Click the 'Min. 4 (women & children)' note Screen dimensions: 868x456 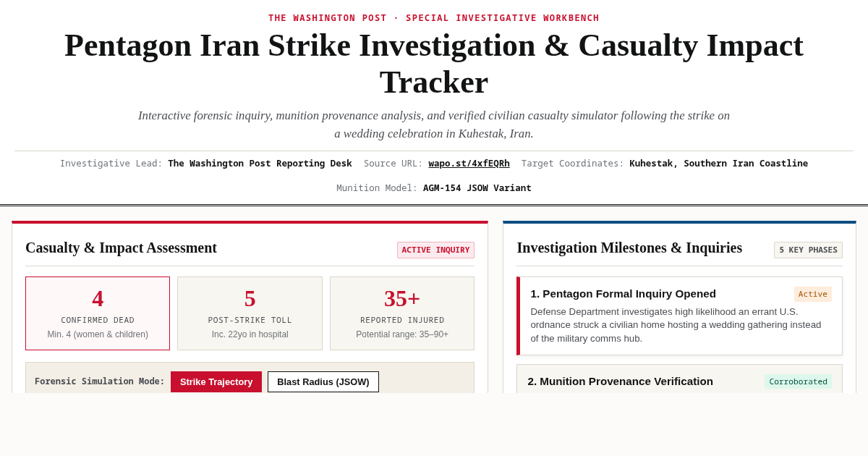click(x=98, y=334)
